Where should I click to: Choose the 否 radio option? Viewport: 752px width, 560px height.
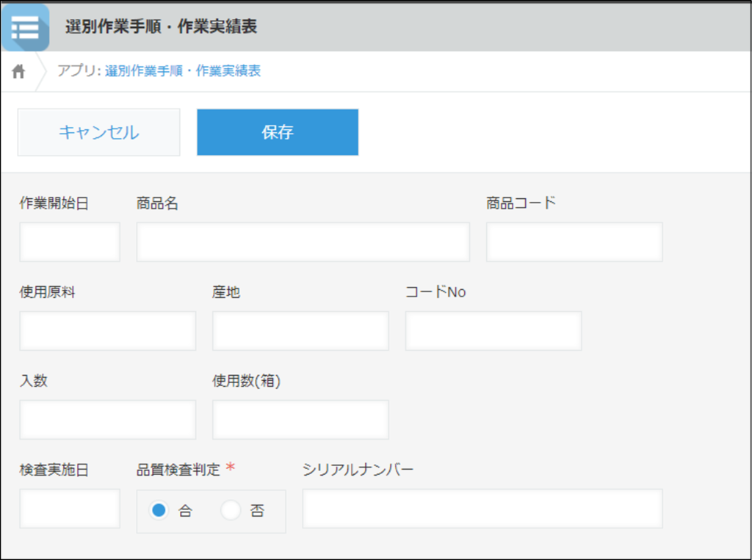[231, 511]
